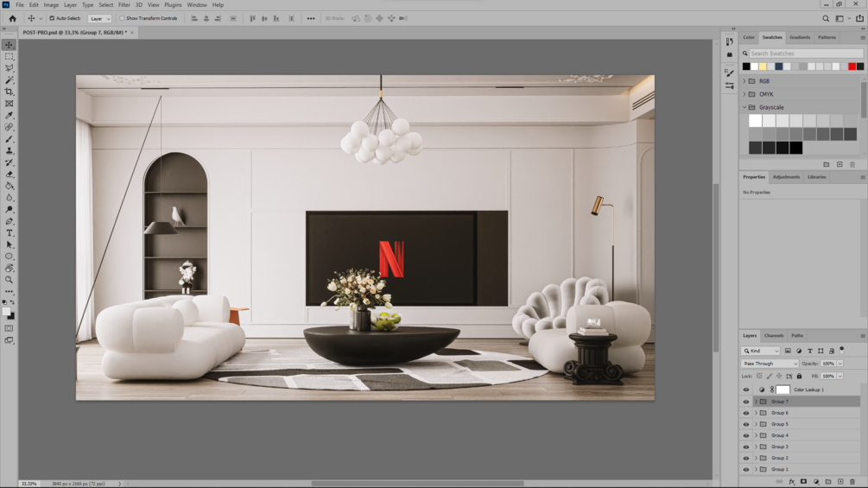Open the Filter menu

(x=124, y=5)
